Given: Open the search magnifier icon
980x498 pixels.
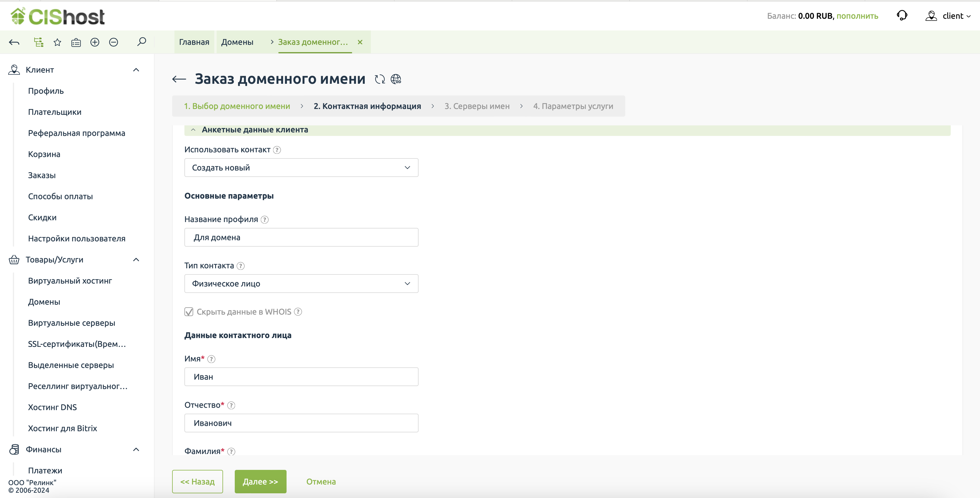Looking at the screenshot, I should point(141,42).
